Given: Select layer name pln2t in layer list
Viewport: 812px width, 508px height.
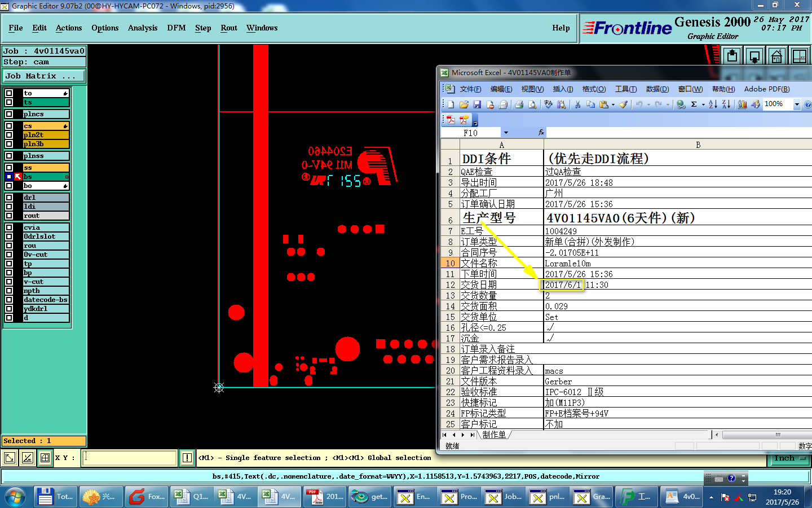Looking at the screenshot, I should [x=46, y=135].
